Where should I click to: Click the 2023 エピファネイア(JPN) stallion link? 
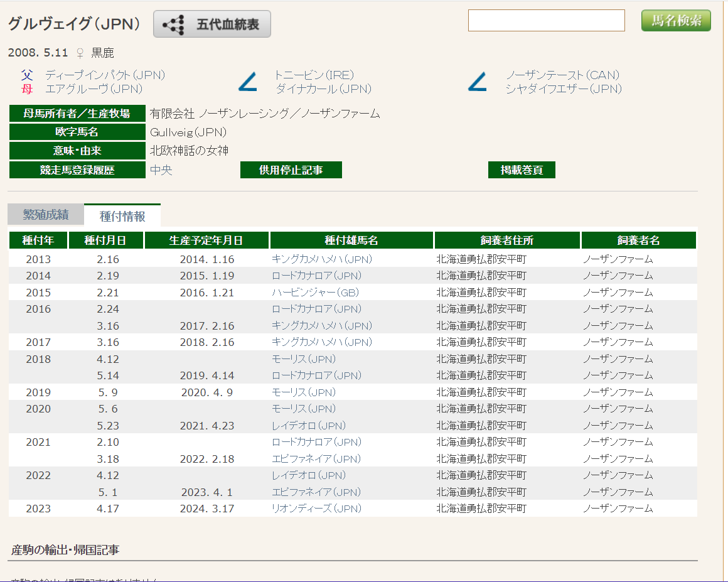(x=316, y=492)
